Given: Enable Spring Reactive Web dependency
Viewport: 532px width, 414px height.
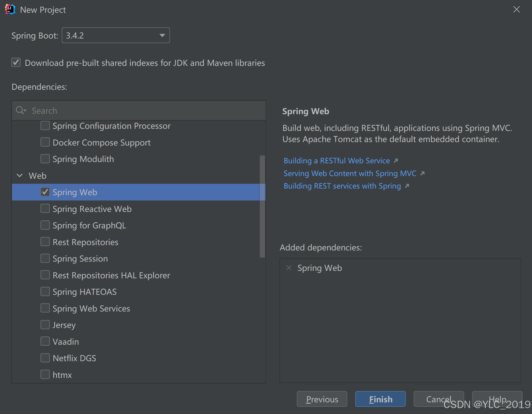Looking at the screenshot, I should (45, 209).
